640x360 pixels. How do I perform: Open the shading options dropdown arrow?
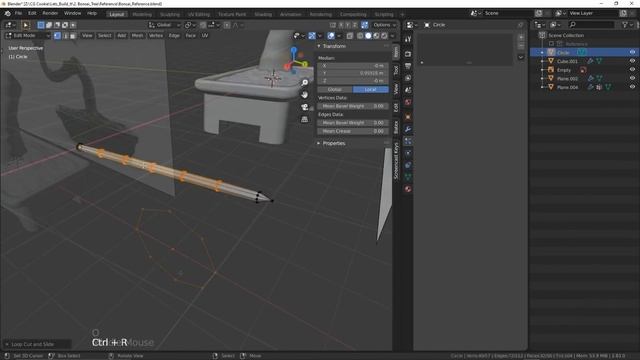pos(392,36)
